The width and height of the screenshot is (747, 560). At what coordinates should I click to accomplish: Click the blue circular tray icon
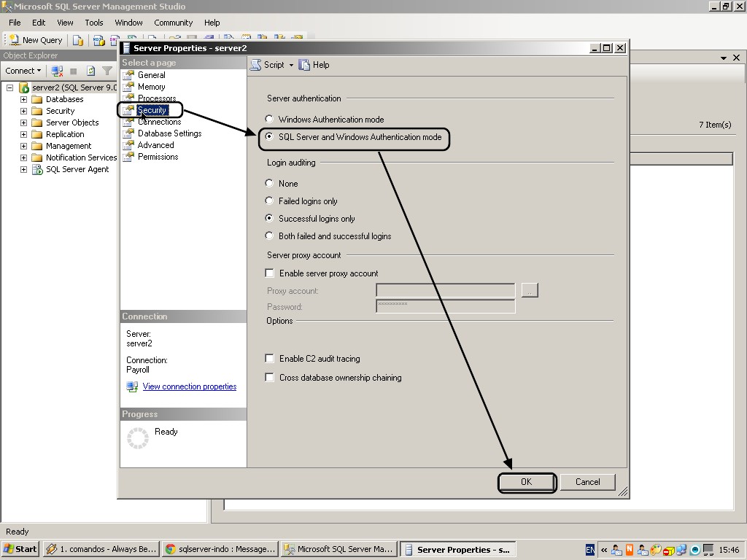pos(695,550)
